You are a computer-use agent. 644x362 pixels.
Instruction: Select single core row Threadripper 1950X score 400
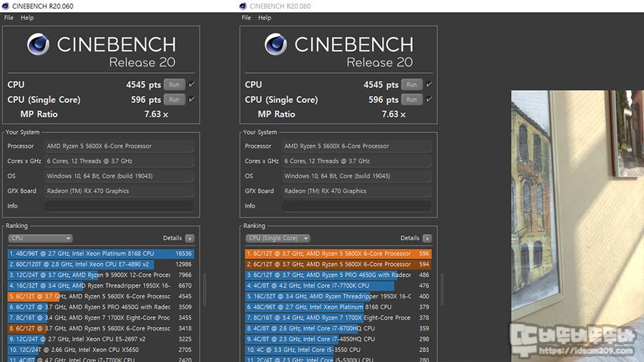pyautogui.click(x=338, y=296)
